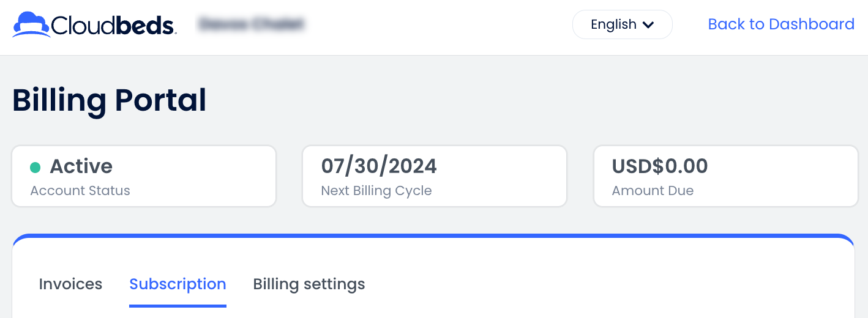Click the Account Status label

pyautogui.click(x=80, y=191)
